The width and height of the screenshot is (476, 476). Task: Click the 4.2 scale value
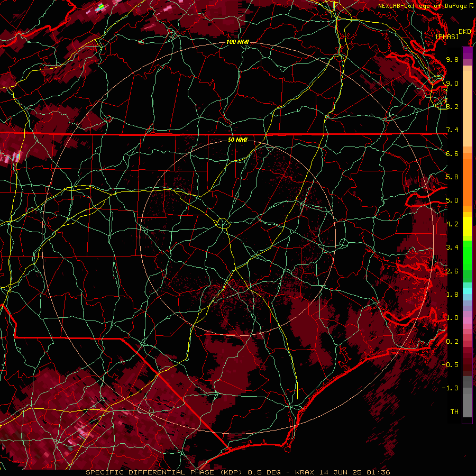tap(452, 224)
